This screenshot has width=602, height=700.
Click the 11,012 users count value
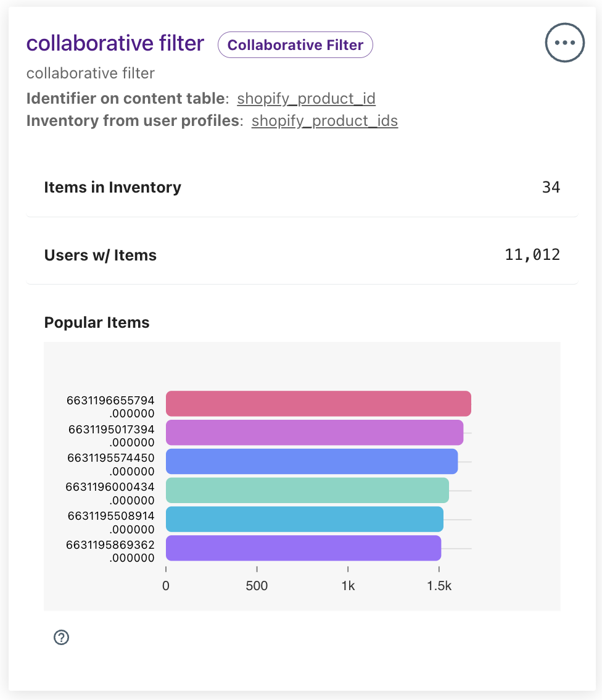532,255
